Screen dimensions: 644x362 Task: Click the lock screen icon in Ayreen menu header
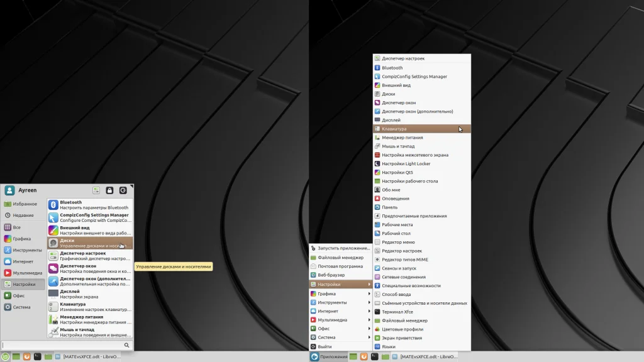point(109,190)
